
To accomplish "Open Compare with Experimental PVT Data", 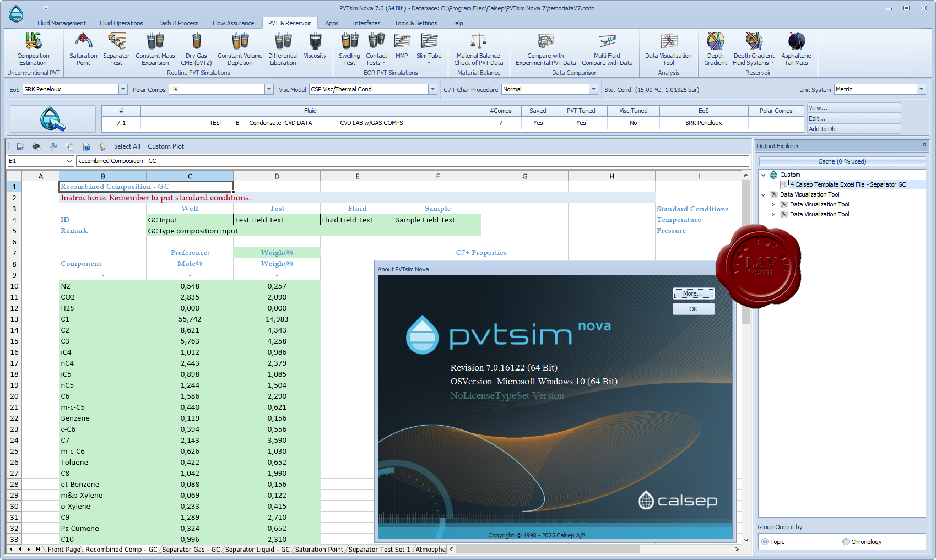I will (545, 48).
